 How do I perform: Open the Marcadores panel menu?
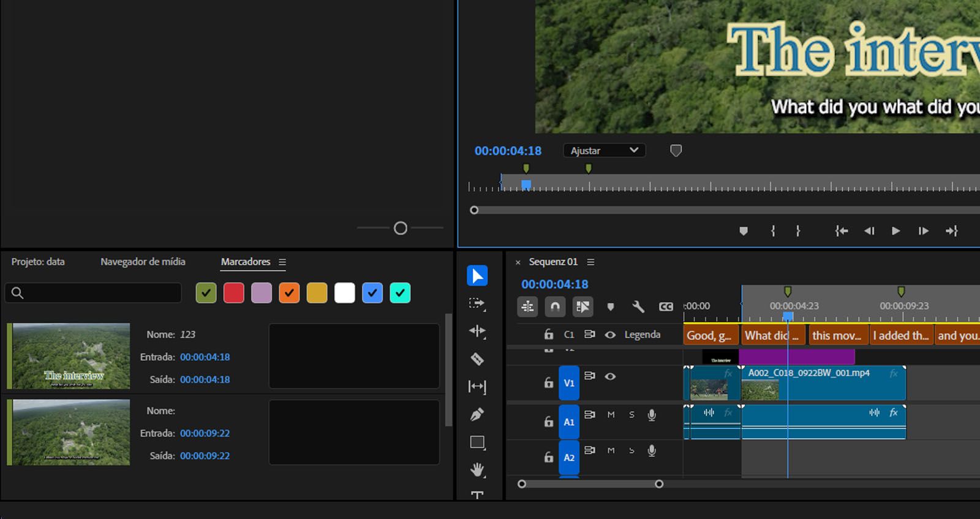(x=282, y=262)
